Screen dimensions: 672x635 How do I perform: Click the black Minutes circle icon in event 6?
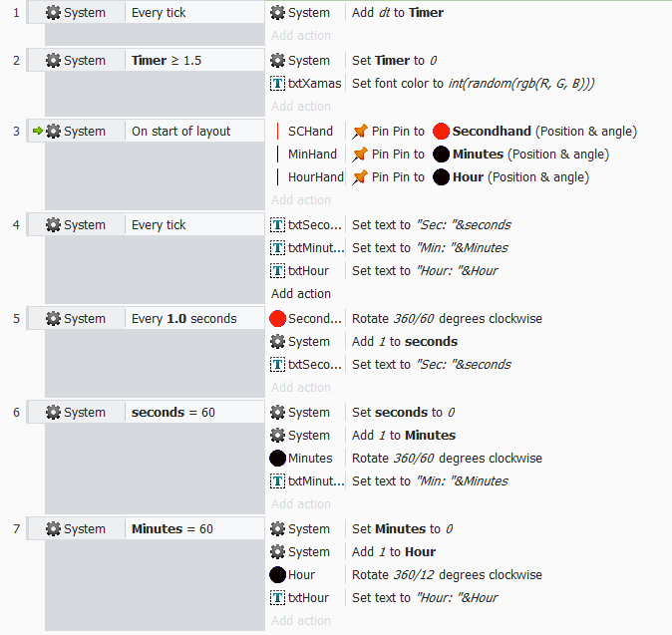[x=278, y=458]
